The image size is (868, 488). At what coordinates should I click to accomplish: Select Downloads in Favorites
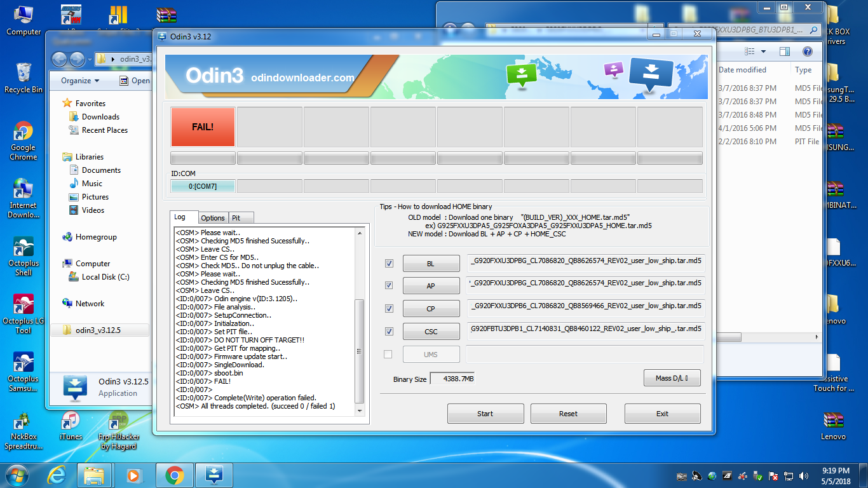(x=100, y=117)
